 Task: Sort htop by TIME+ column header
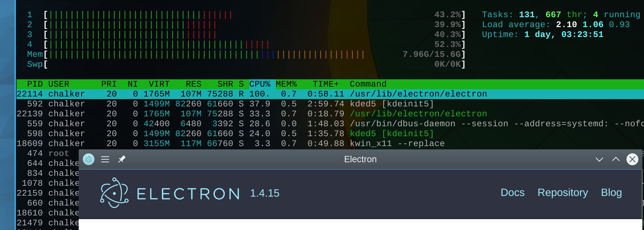[x=326, y=84]
